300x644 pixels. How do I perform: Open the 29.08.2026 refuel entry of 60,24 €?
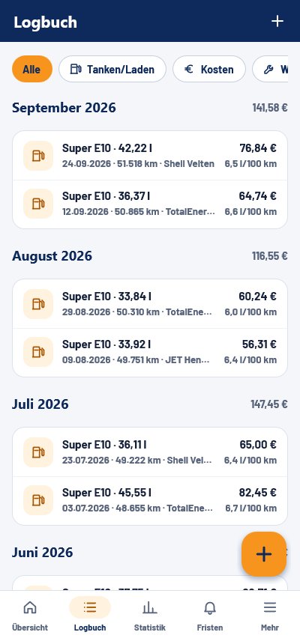point(150,304)
